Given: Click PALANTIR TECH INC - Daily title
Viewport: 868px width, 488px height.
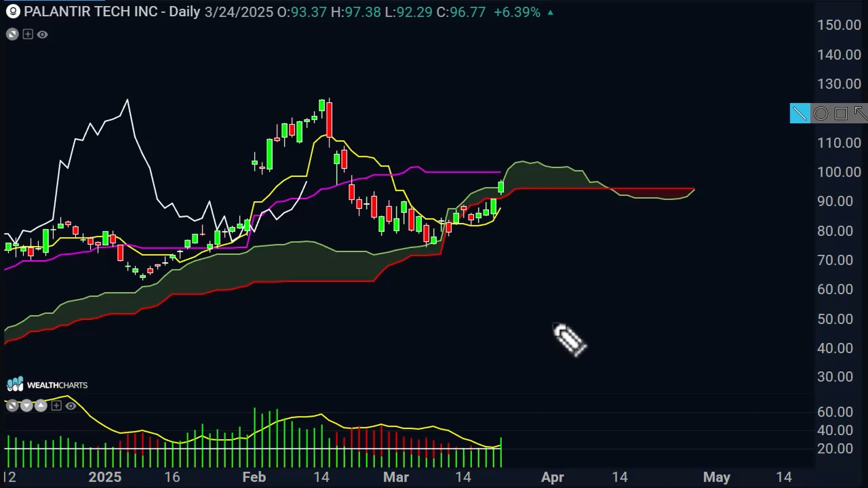Looking at the screenshot, I should (112, 12).
